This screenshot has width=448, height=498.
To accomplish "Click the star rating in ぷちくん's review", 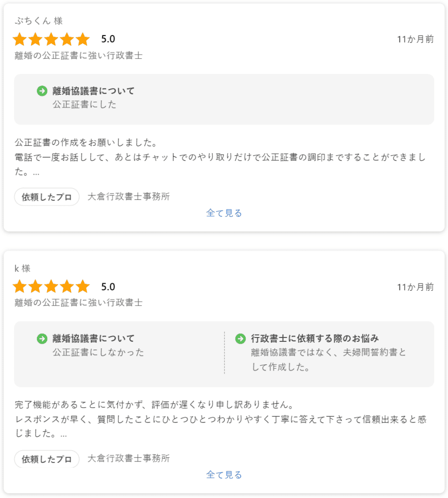I will (51, 39).
